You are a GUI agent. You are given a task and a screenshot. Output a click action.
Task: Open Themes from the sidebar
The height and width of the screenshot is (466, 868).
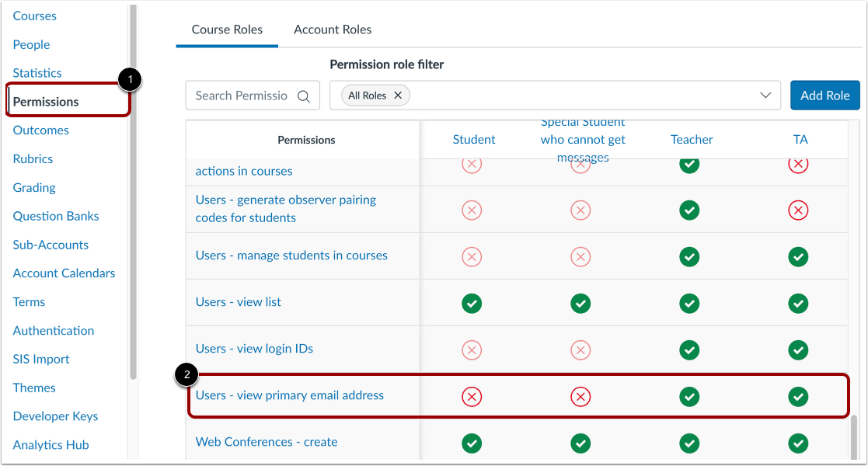tap(34, 388)
